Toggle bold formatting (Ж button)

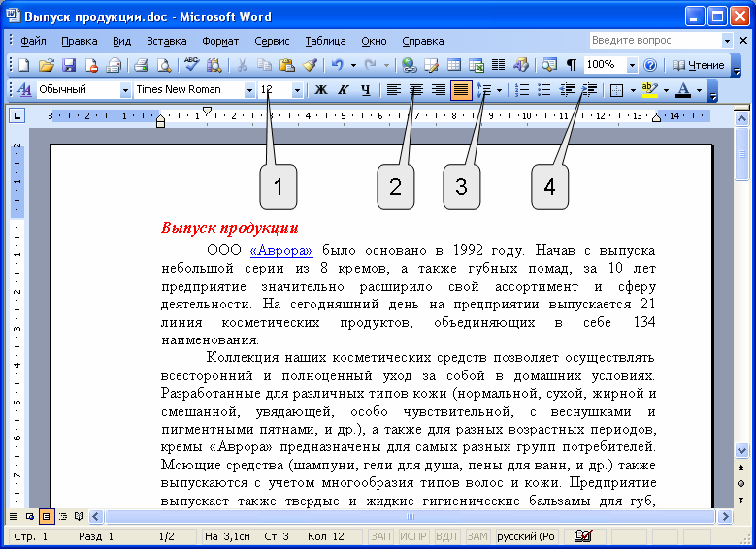click(319, 90)
